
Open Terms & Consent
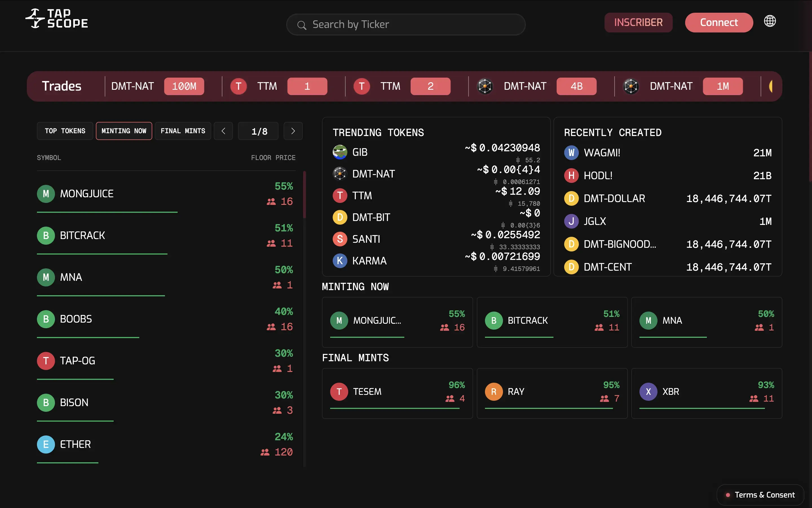tap(760, 495)
